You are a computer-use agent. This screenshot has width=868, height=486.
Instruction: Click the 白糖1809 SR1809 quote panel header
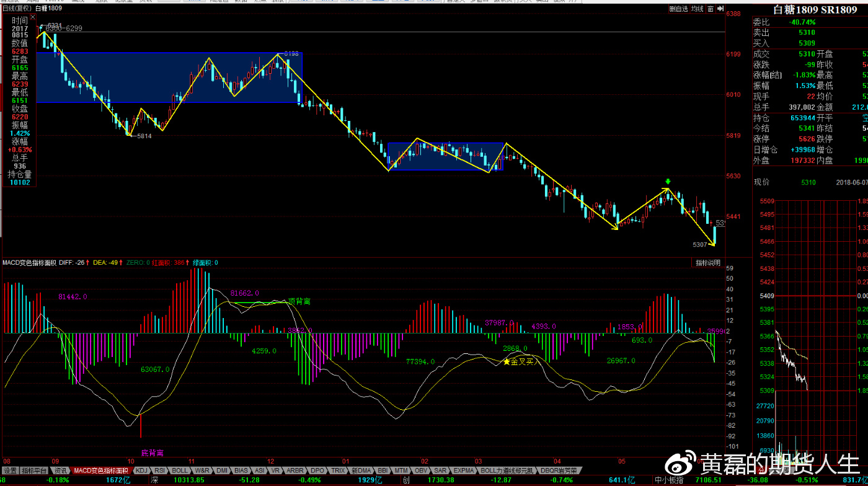(815, 9)
